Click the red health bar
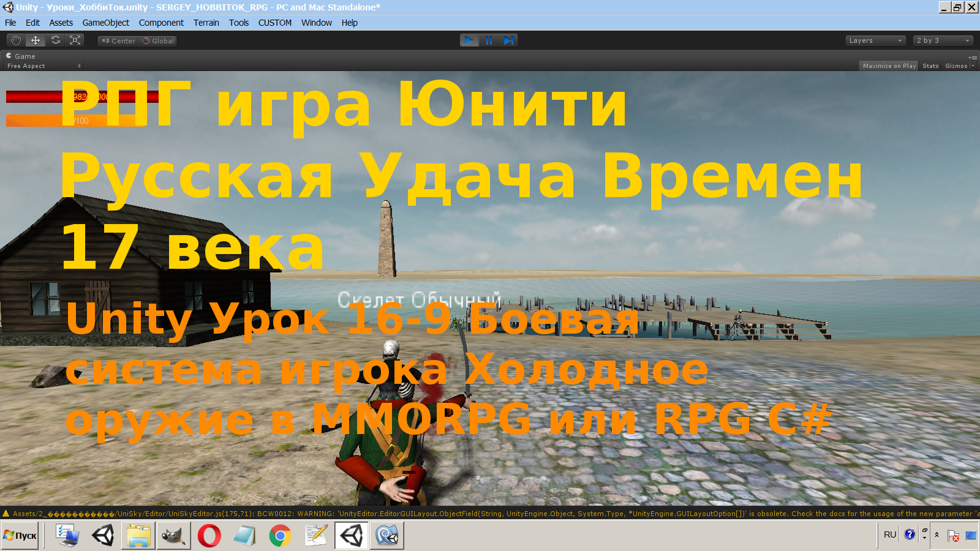 [82, 97]
